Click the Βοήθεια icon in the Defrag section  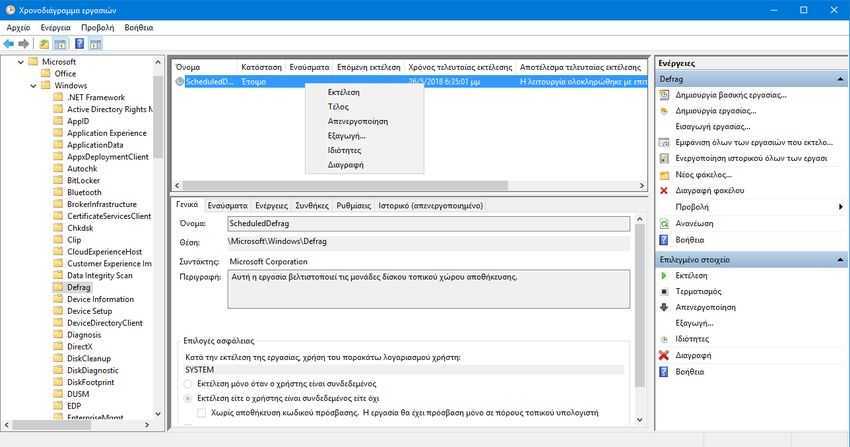[x=664, y=239]
